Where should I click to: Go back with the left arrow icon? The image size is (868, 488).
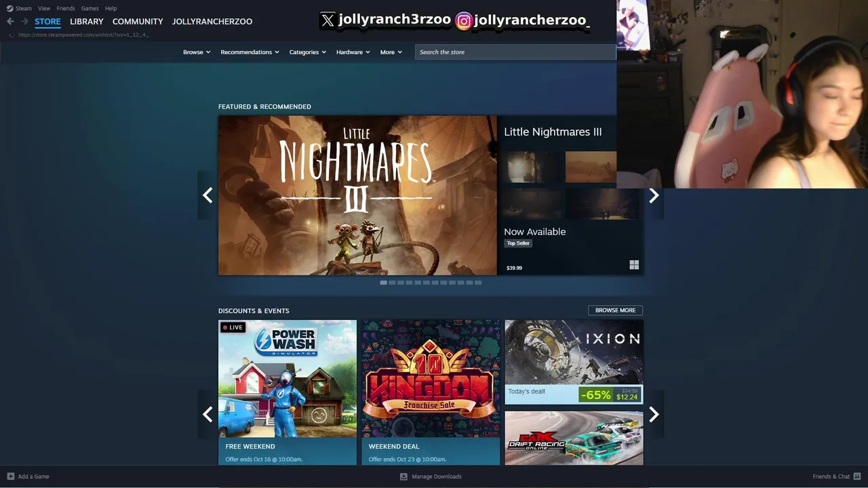coord(10,22)
